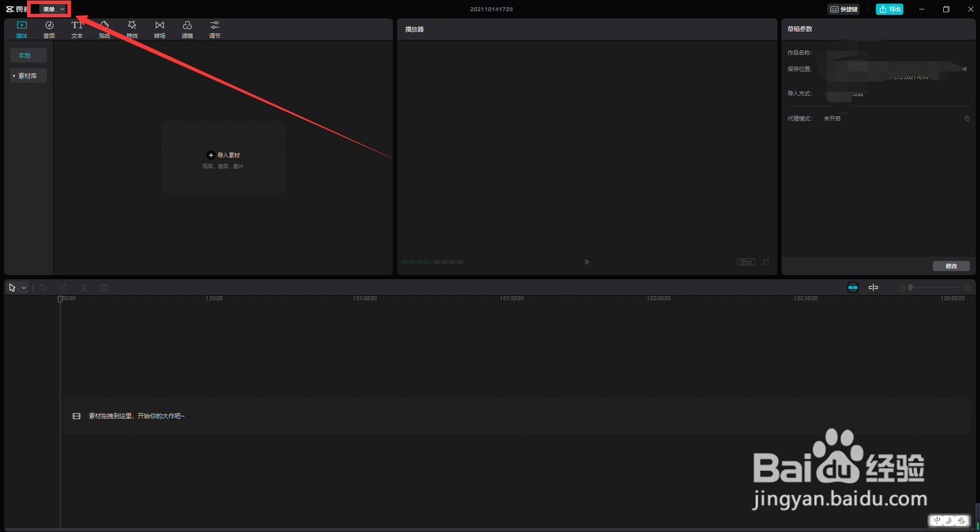Viewport: 980px width, 532px height.
Task: Click the 中 input method indicator
Action: tap(937, 520)
